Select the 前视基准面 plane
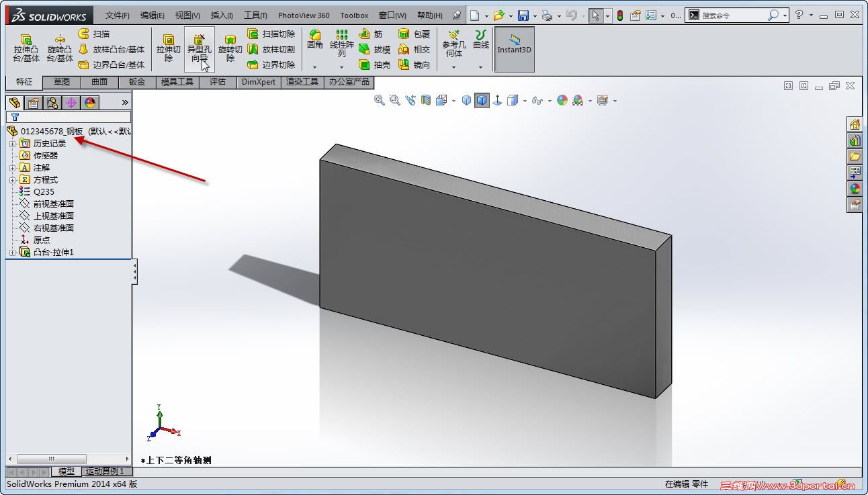868x495 pixels. [x=46, y=204]
